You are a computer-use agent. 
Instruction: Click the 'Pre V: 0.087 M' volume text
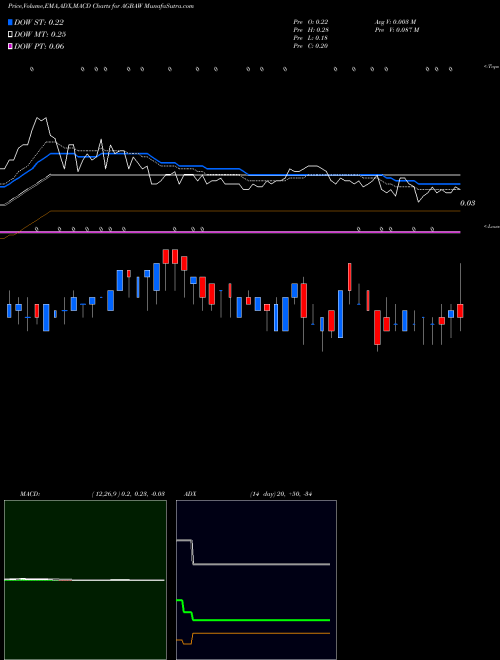pos(397,30)
